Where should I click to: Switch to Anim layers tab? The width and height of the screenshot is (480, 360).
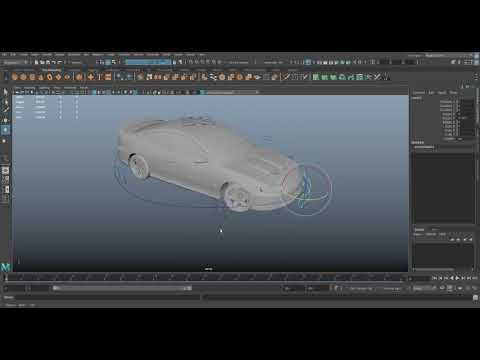click(435, 229)
